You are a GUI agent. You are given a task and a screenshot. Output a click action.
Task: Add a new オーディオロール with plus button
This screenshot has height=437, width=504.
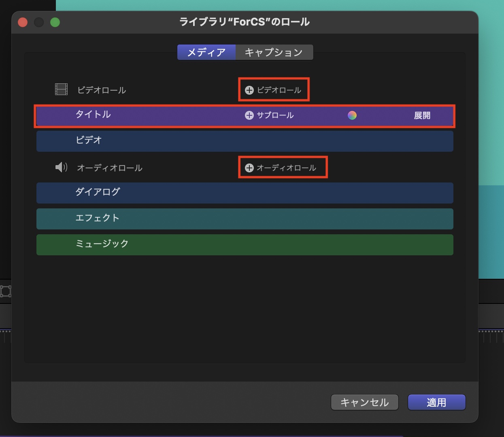tap(281, 168)
